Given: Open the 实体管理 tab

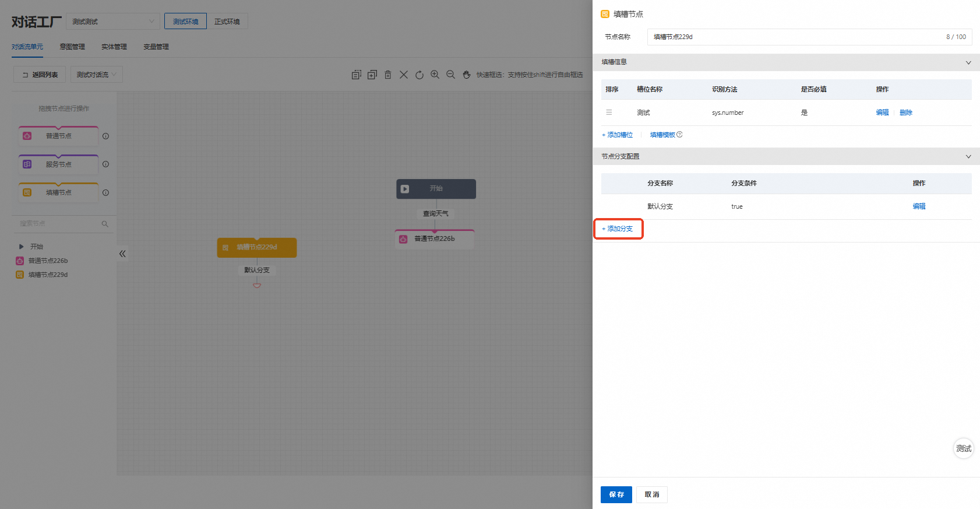Looking at the screenshot, I should coord(114,47).
